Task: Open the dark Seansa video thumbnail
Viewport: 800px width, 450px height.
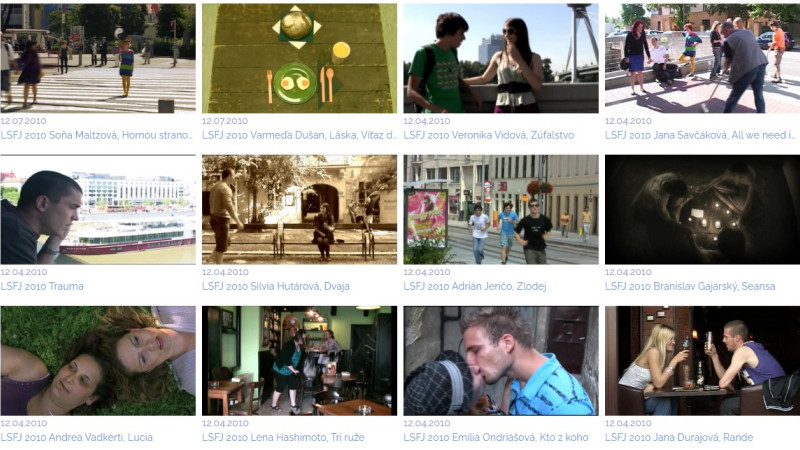Action: pyautogui.click(x=703, y=210)
